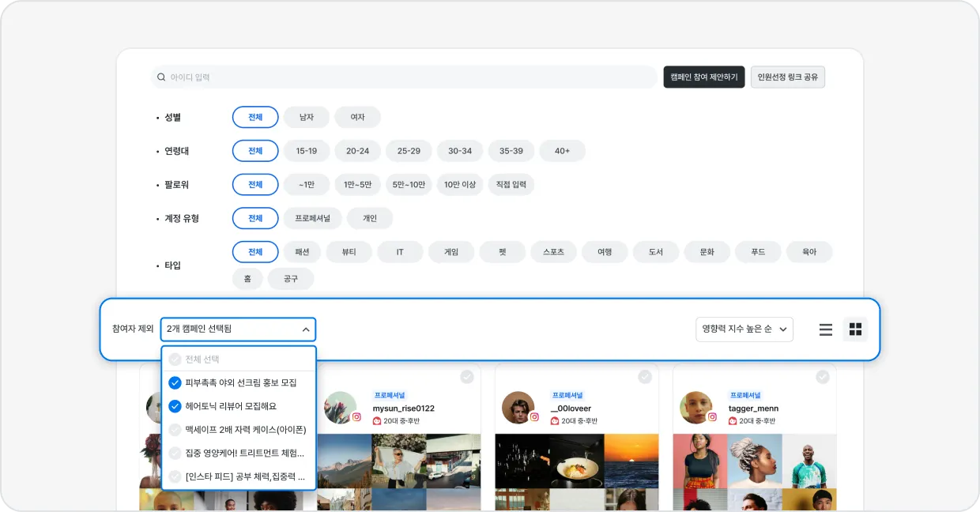Filter gender by 남자

pos(307,117)
